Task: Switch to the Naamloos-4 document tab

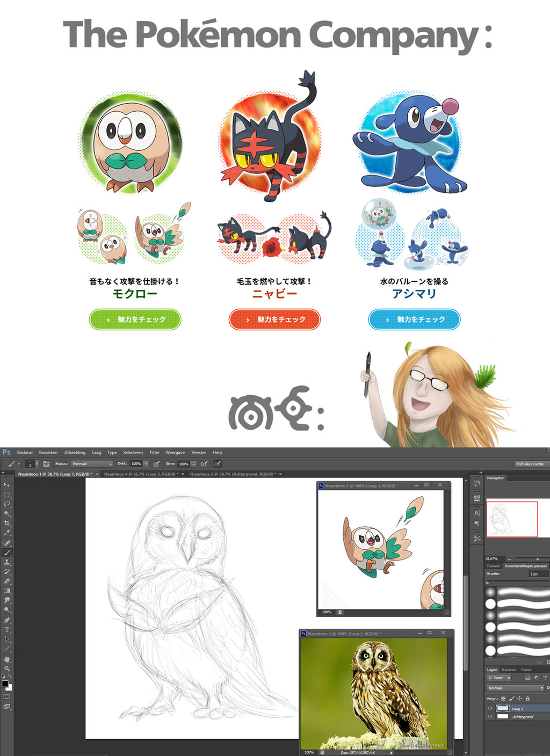Action: point(141,474)
